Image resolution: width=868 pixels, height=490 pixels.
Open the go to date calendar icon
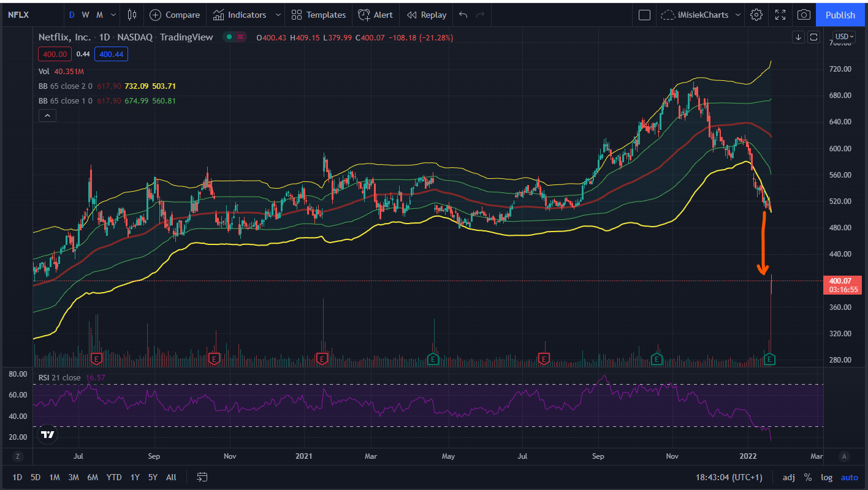click(202, 477)
